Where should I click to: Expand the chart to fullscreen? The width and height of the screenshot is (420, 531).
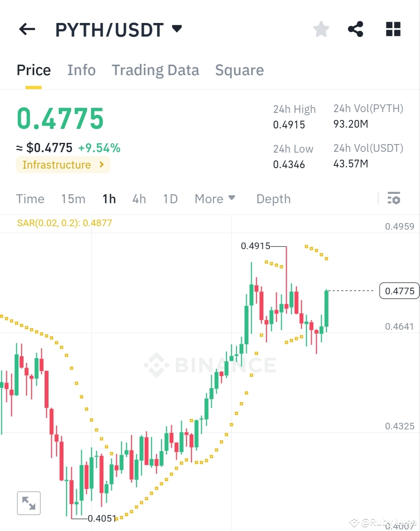click(29, 503)
